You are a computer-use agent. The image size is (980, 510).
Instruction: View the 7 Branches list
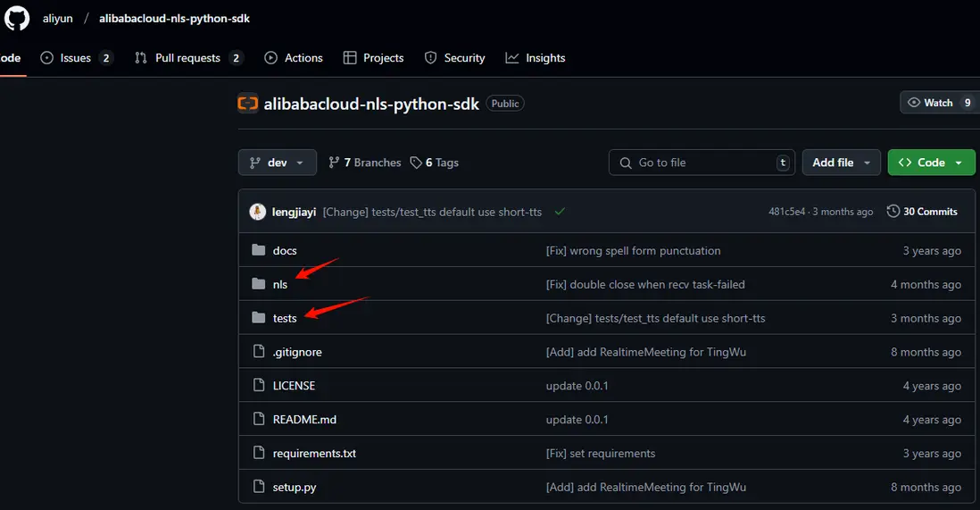click(365, 163)
